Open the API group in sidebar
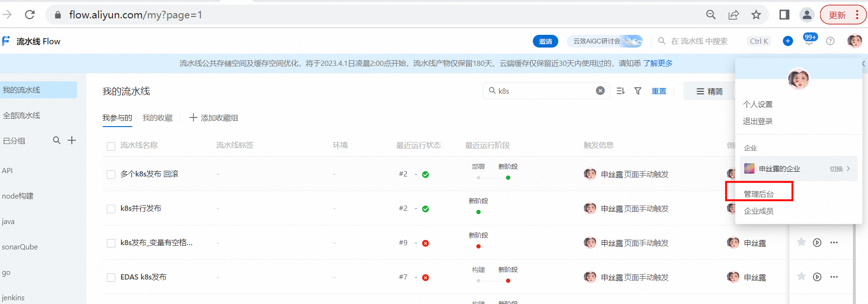Screen dimensions: 868x304 click(7, 170)
